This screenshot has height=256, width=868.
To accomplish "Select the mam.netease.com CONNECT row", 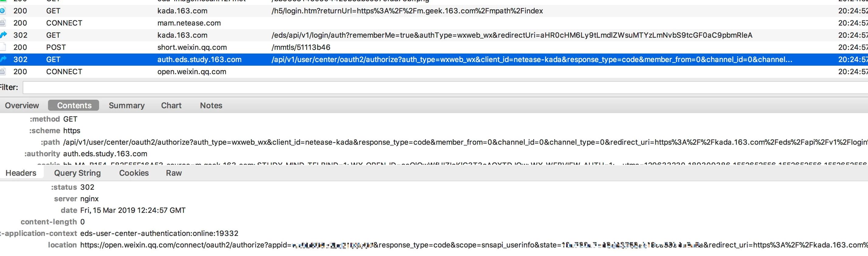I will (x=434, y=23).
